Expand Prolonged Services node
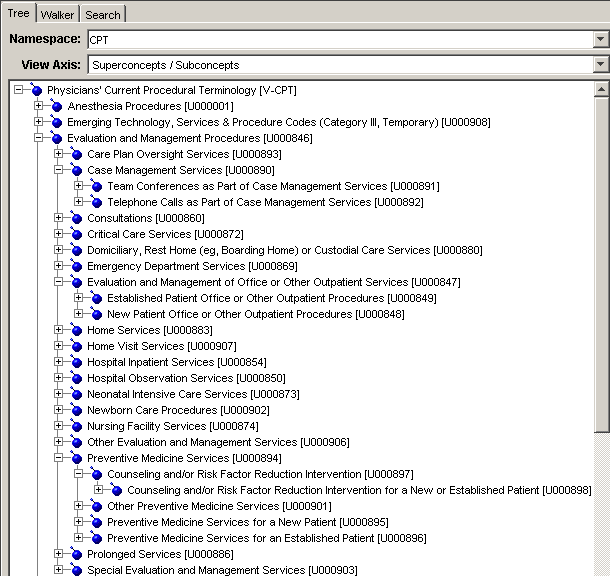This screenshot has height=576, width=610. click(x=58, y=553)
